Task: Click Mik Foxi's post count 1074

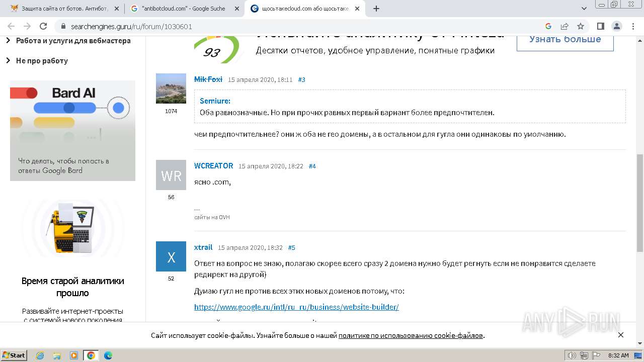Action: 171,111
